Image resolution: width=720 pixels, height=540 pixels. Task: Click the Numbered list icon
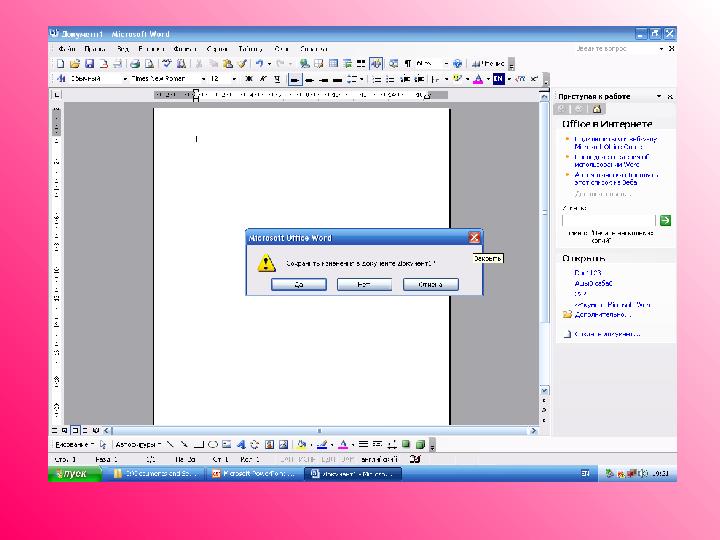point(377,79)
